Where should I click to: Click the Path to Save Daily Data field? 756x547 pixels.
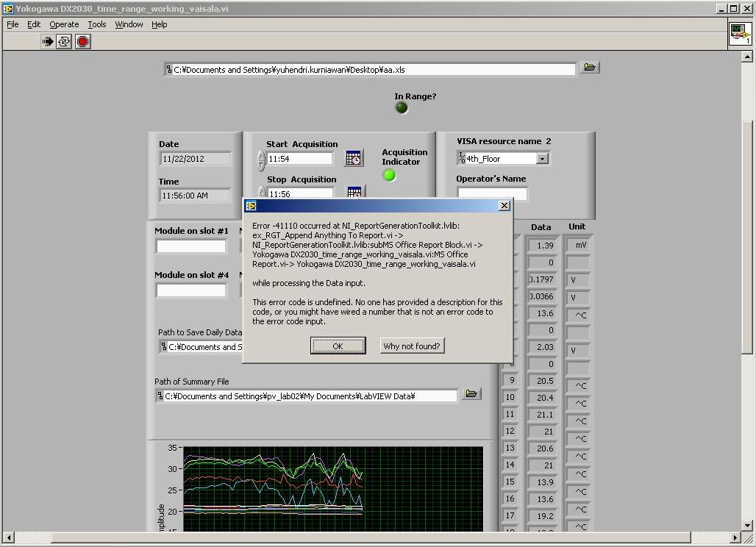click(201, 346)
